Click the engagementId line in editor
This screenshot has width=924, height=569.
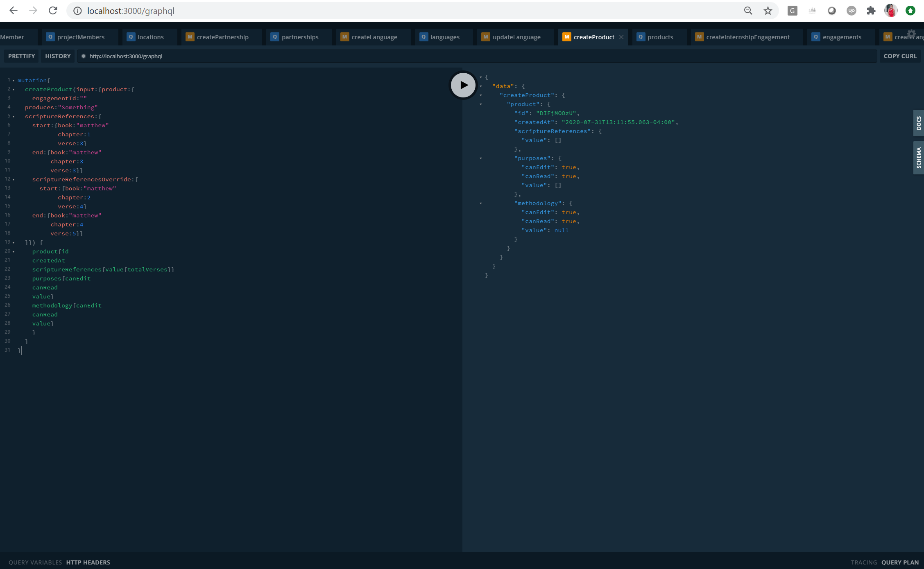(x=59, y=99)
